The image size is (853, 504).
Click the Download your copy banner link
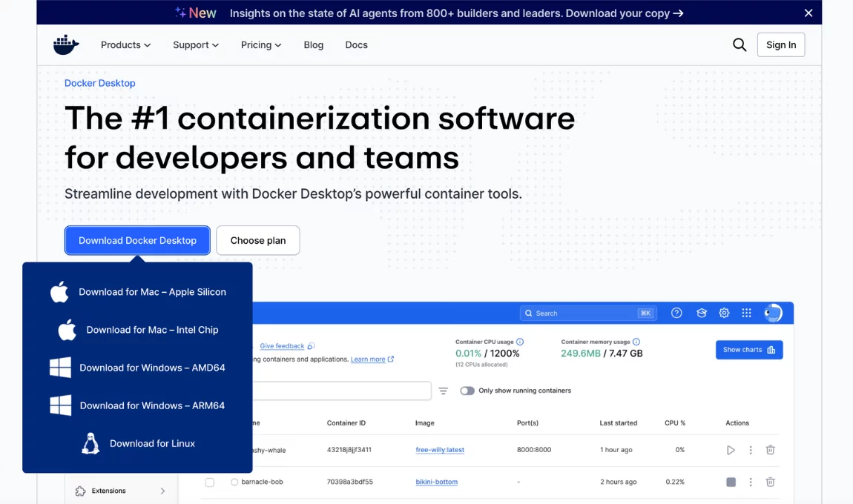point(625,13)
